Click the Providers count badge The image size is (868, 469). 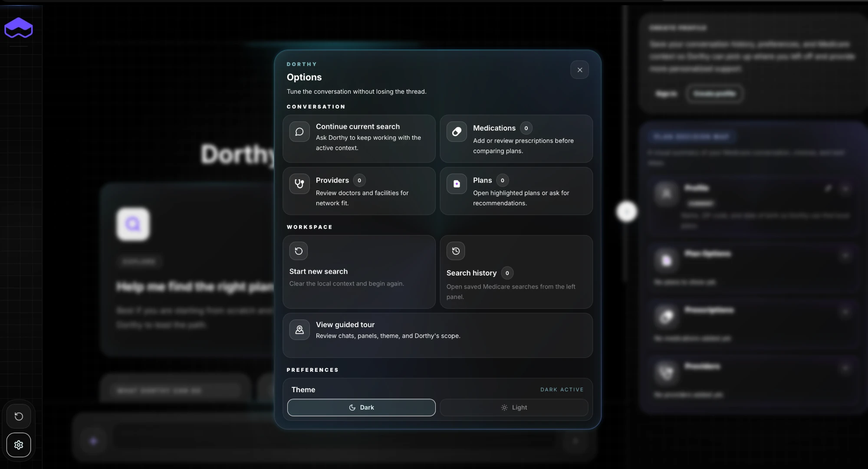tap(359, 180)
